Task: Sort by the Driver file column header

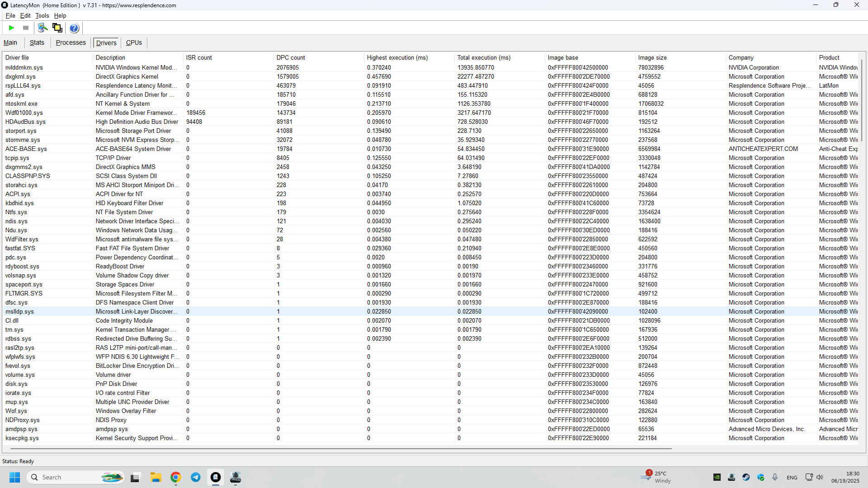Action: [x=48, y=57]
